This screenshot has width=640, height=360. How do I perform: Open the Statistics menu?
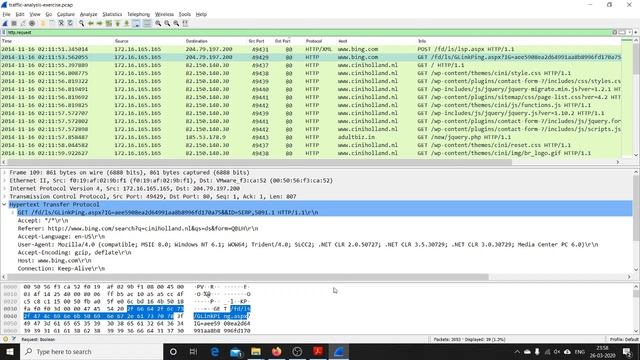coord(112,14)
